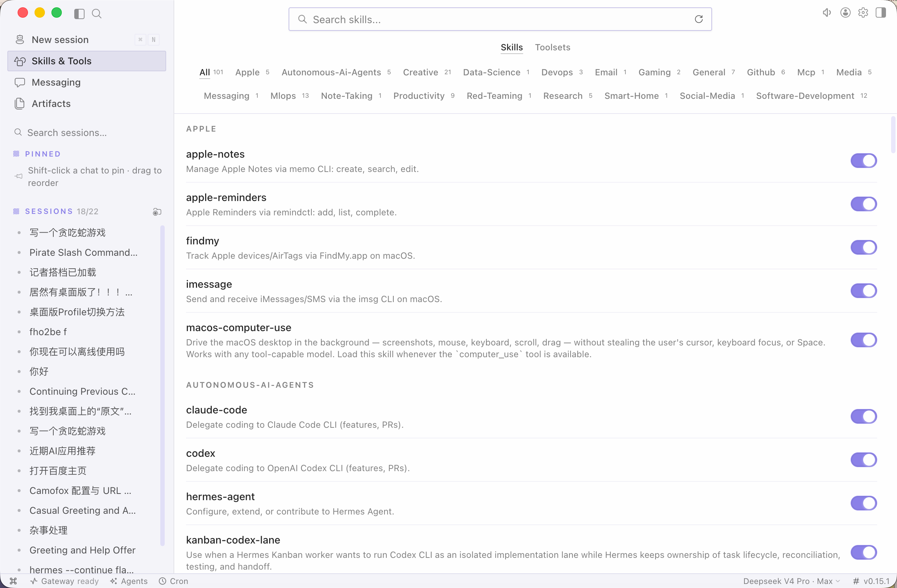Disable the apple-notes skill toggle
Viewport: 897px width, 588px height.
pos(864,161)
